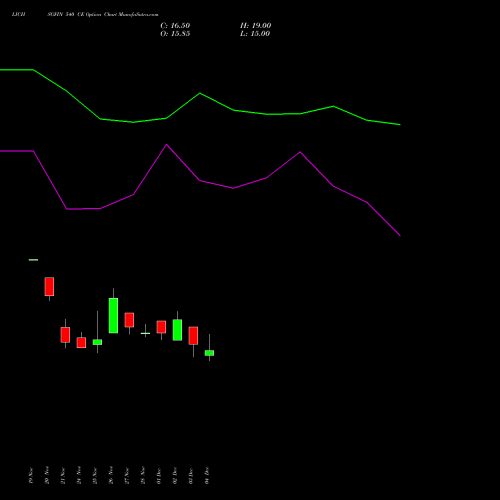Screen dimensions: 500x500
Task: Click the green 02 Dec candlestick
Action: click(177, 330)
